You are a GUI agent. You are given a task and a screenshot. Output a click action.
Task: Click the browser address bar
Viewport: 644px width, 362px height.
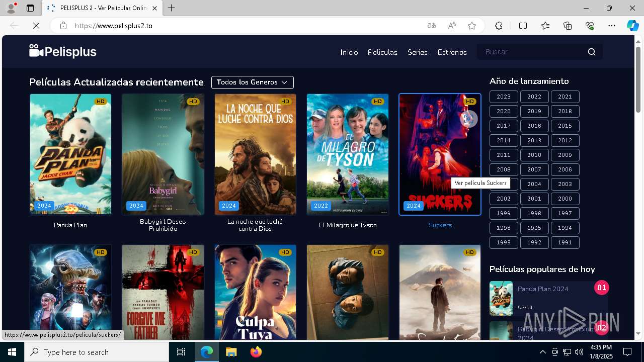click(247, 26)
